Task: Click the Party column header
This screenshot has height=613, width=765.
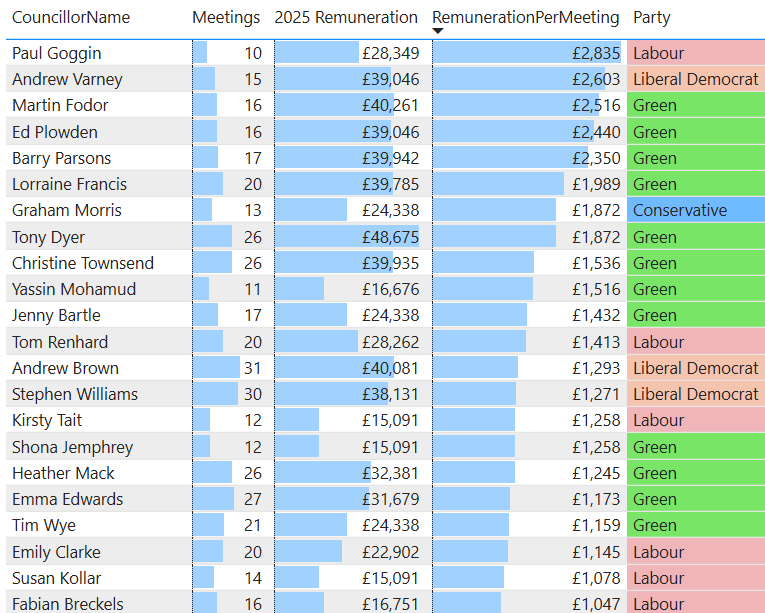Action: click(x=652, y=17)
